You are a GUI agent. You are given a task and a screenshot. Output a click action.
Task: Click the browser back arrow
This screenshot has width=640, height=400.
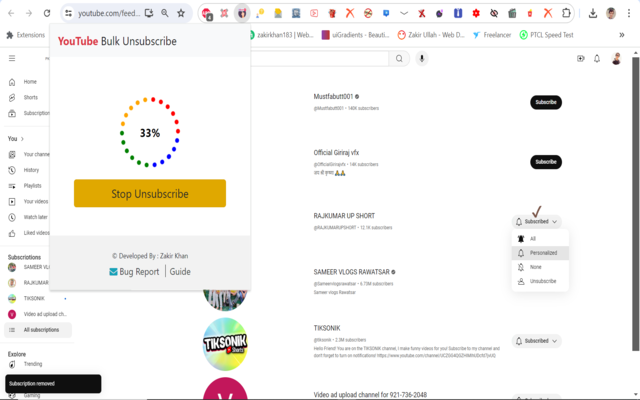[11, 13]
